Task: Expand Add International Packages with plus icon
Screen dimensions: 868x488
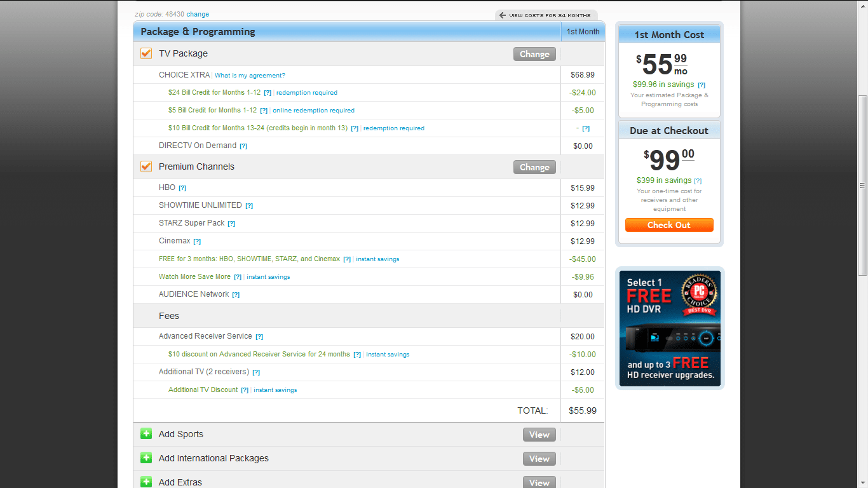Action: (146, 458)
